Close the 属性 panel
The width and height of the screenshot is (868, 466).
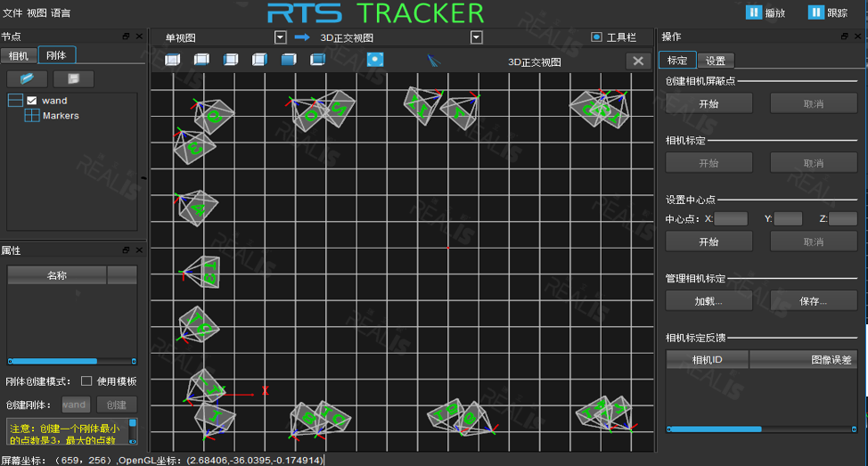(139, 250)
